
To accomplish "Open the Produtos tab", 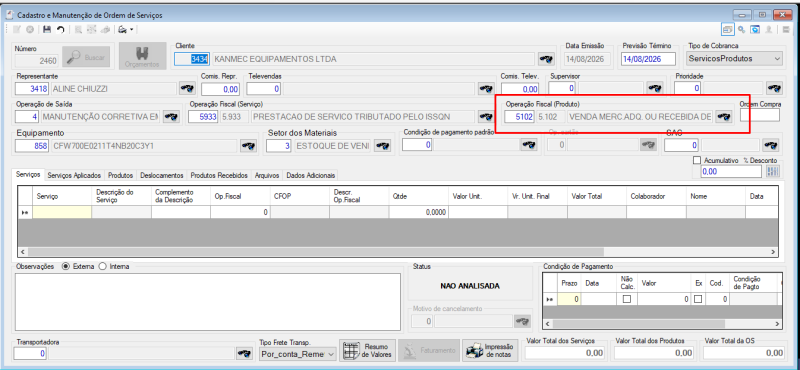I will coord(120,175).
